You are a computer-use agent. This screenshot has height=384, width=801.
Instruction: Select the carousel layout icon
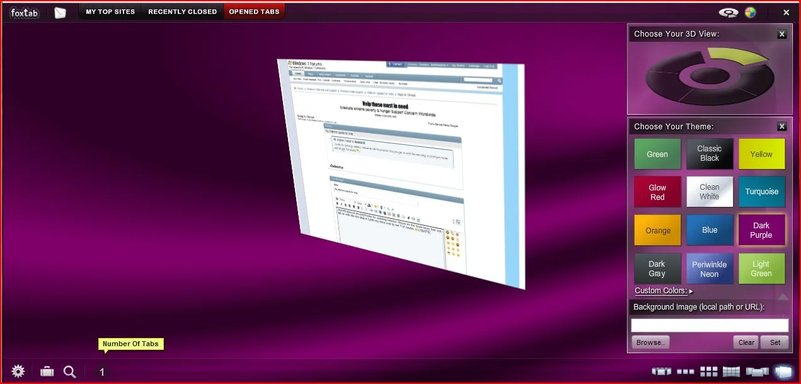pos(757,371)
